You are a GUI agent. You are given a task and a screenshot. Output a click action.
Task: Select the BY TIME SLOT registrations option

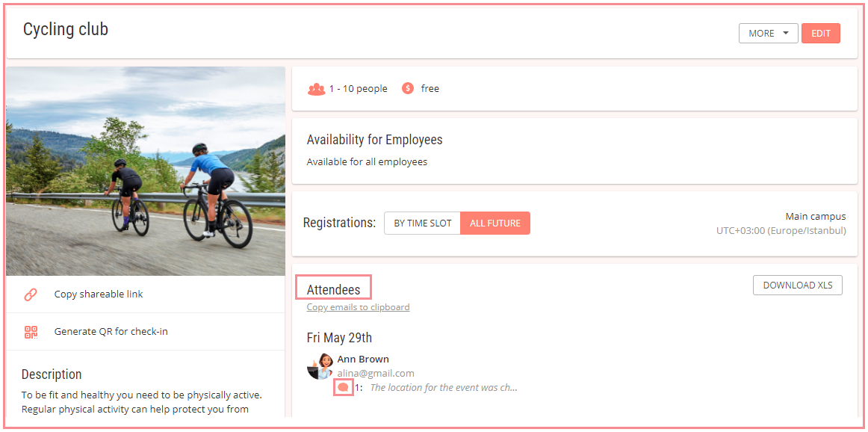click(422, 223)
